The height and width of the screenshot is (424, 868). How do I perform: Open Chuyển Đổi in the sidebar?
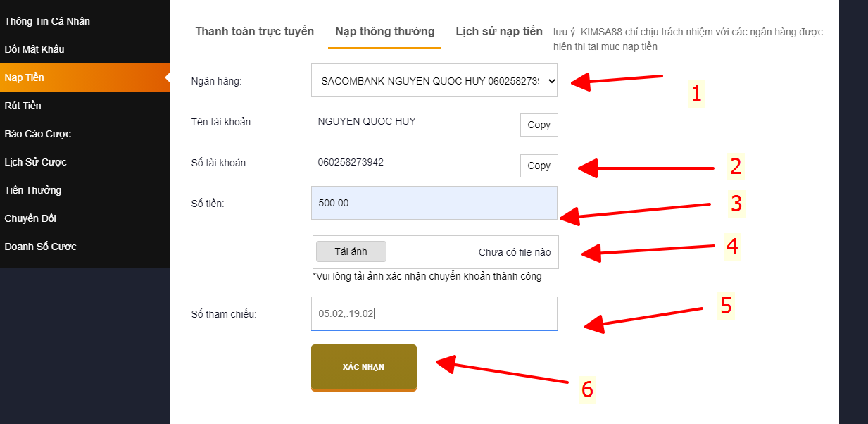point(30,218)
